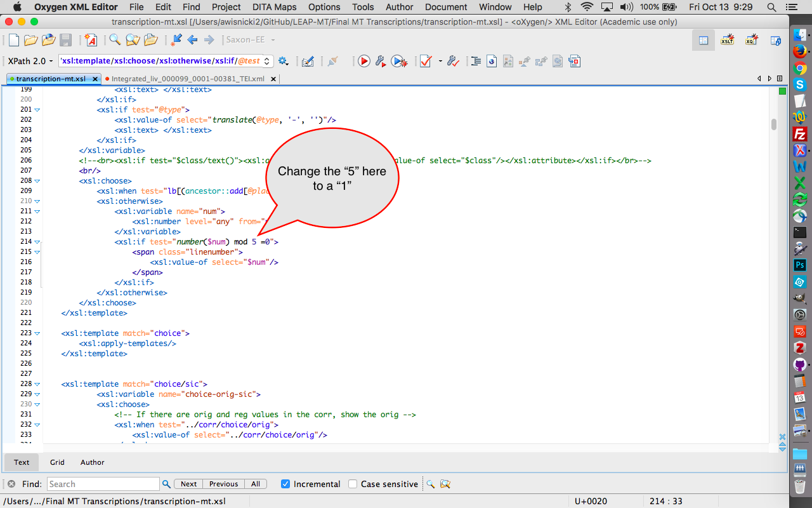Open the XPath settings gear dropdown

coord(284,62)
